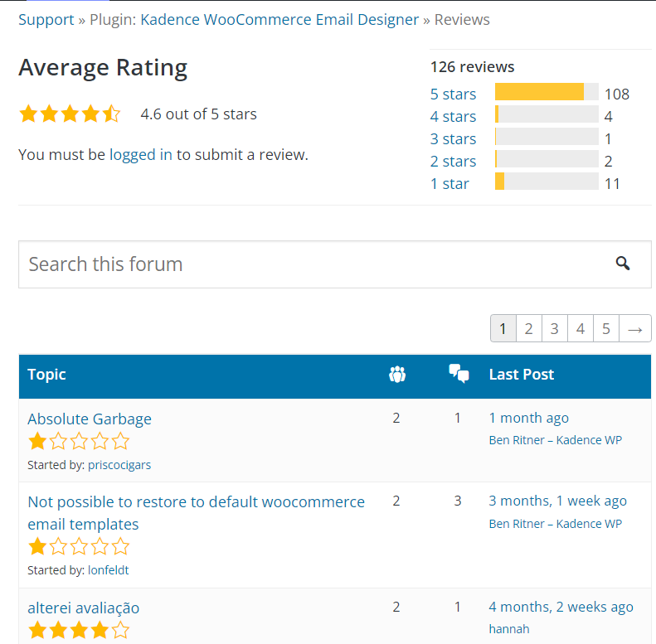Click the 5 stars rating bar

click(x=547, y=92)
